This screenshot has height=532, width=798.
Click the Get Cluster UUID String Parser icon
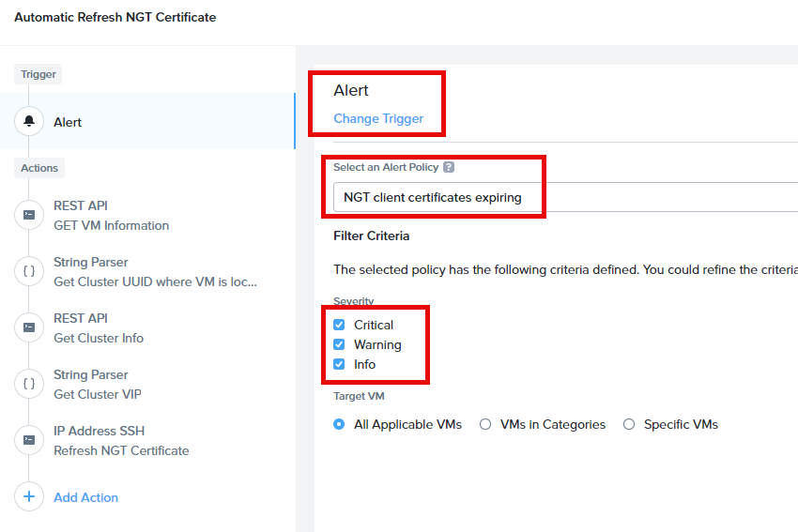29,271
